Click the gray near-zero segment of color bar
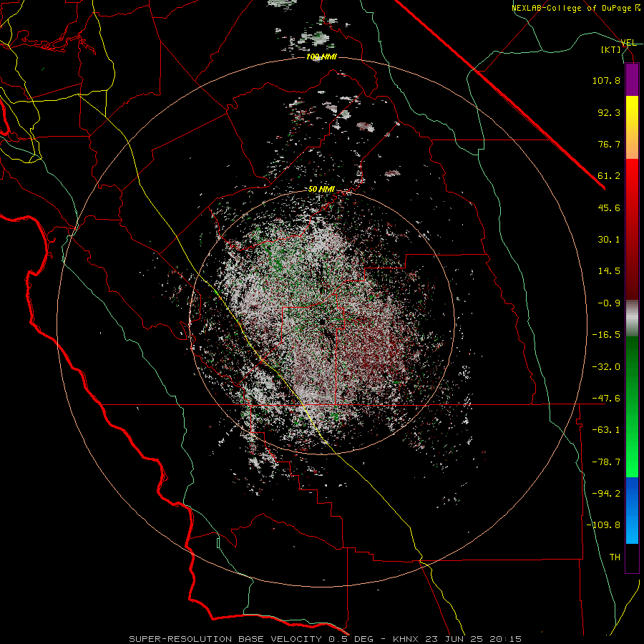Image resolution: width=644 pixels, height=644 pixels. [632, 318]
